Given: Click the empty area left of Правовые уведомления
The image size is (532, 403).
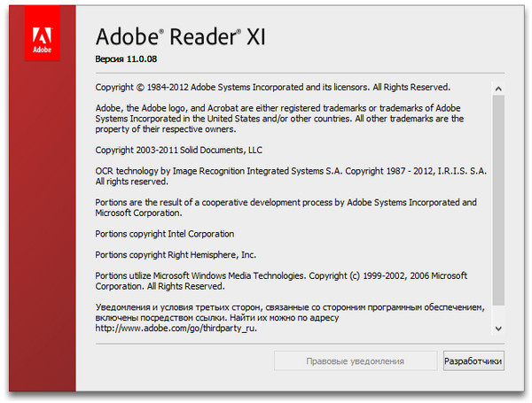Looking at the screenshot, I should coord(177,361).
